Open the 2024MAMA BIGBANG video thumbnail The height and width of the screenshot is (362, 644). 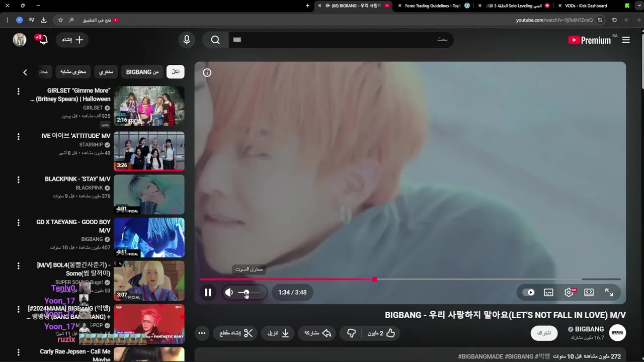[149, 324]
